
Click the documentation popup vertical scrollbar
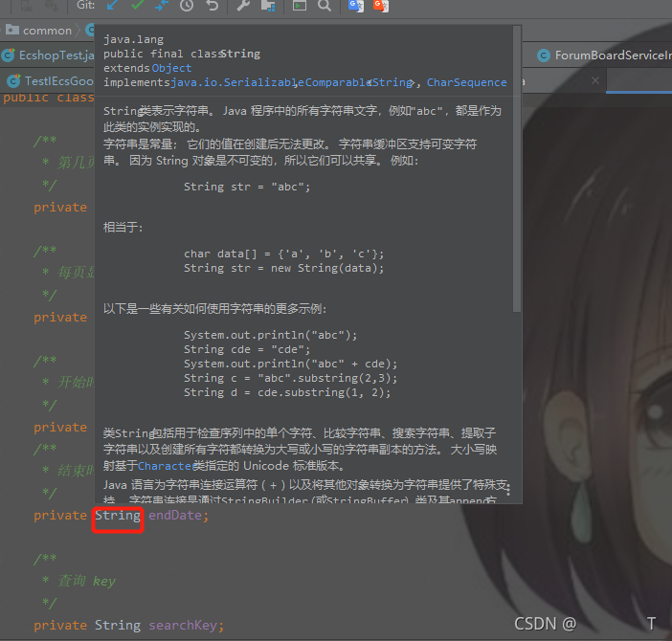[517, 168]
